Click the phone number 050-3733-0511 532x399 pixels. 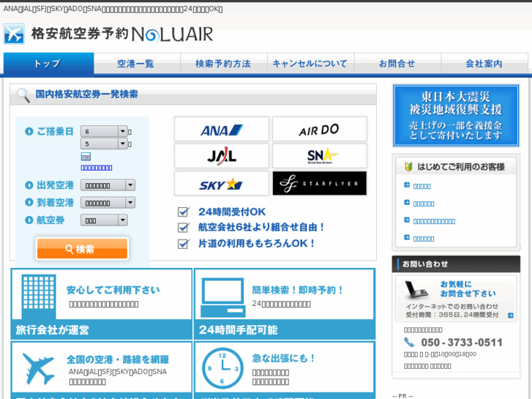pos(462,343)
